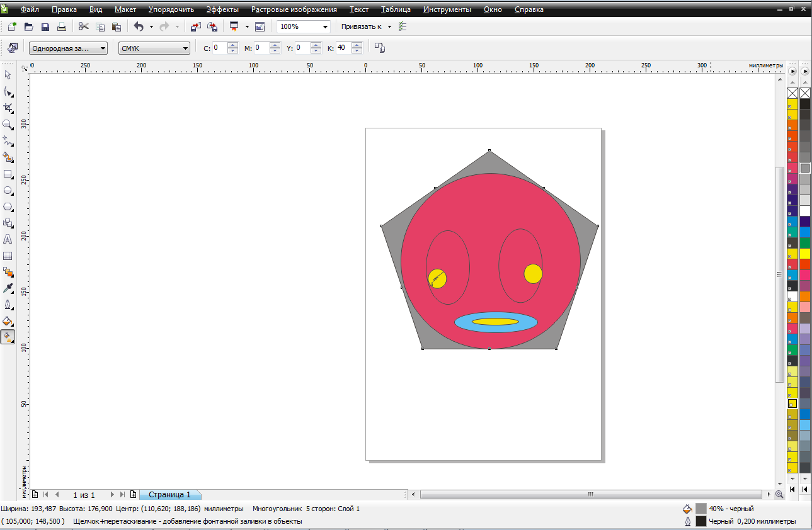Click the Edit fill icon on property bar

(x=13, y=48)
